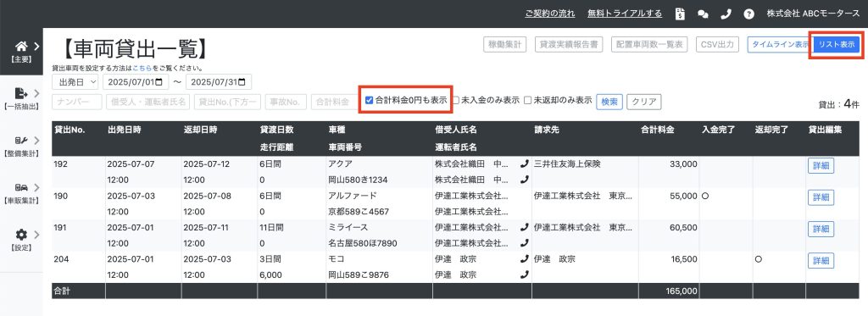Click phone icon beside 株式会社織田 driver name in row 192

pyautogui.click(x=524, y=180)
